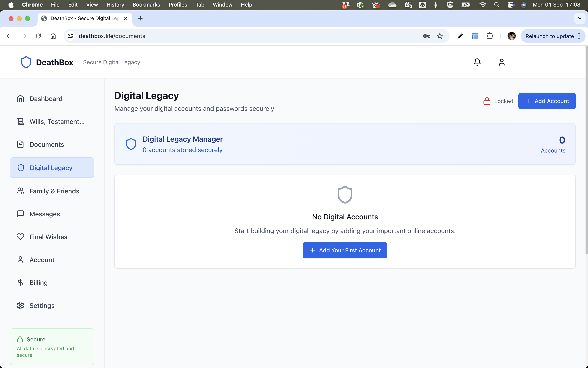Open the Chrome profile avatar
The image size is (588, 368).
[x=512, y=36]
